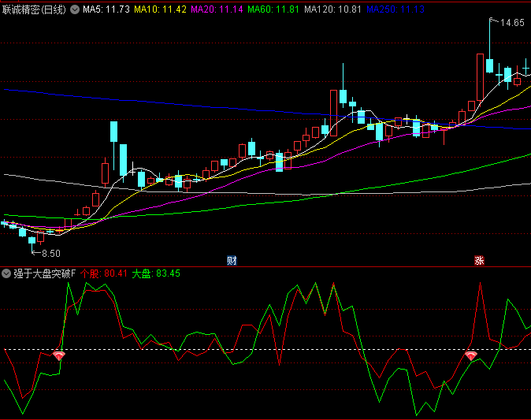
Task: Click the 个股: 80.41 value
Action: point(104,273)
